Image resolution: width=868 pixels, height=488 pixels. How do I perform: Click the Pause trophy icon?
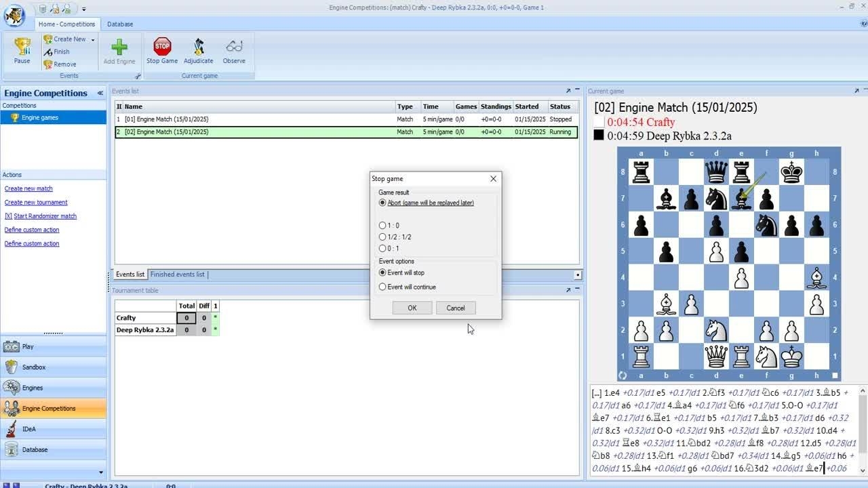(22, 47)
